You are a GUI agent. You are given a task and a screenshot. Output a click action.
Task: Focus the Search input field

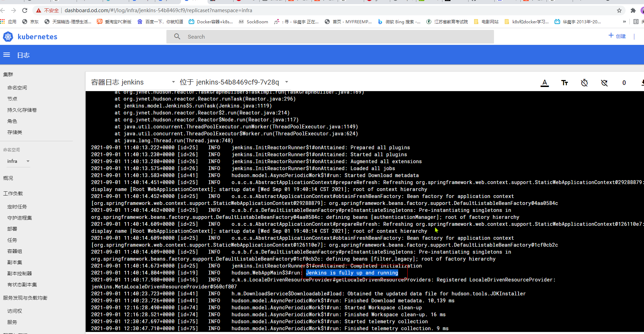[x=330, y=37]
